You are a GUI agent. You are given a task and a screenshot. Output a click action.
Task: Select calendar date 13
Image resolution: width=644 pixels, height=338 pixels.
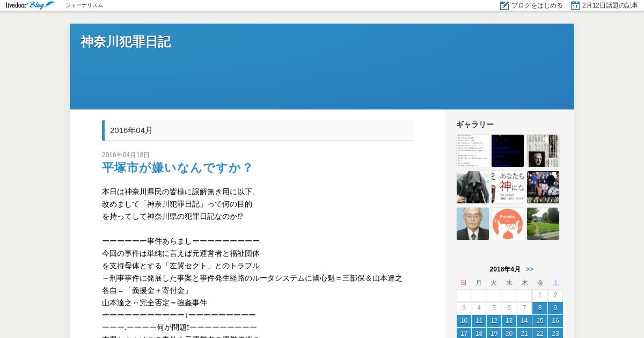tap(509, 321)
